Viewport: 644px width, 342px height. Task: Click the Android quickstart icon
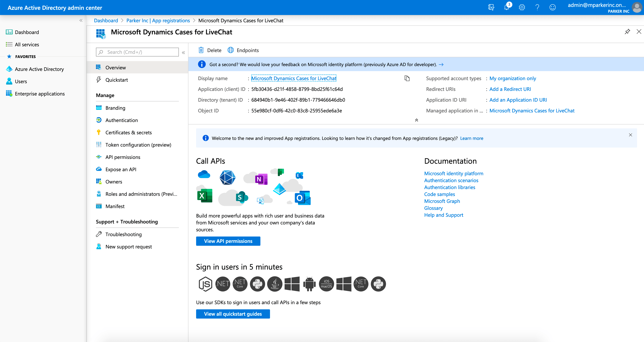309,284
